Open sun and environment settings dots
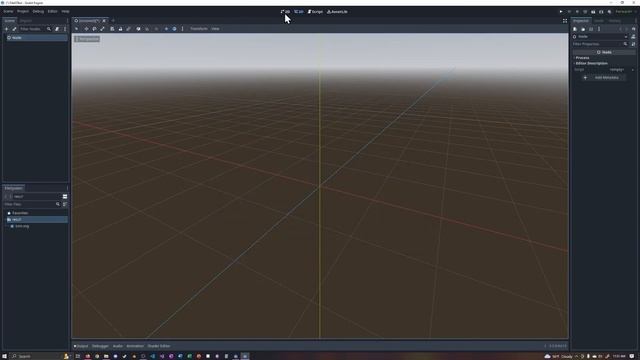The image size is (640, 360). [x=182, y=29]
